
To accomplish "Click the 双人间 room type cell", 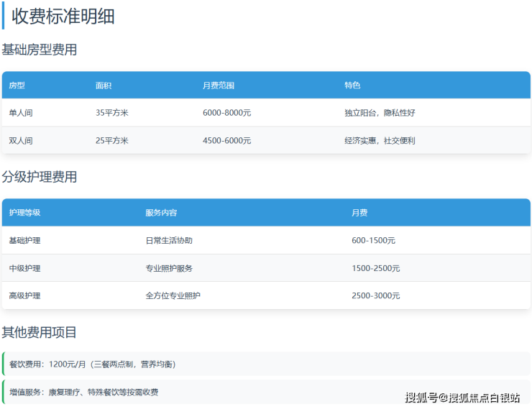I will point(21,141).
